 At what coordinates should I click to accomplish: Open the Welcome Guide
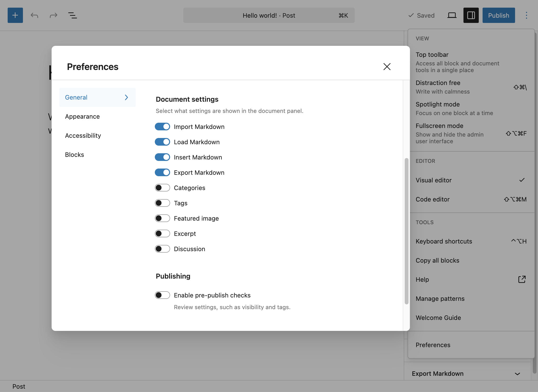438,318
